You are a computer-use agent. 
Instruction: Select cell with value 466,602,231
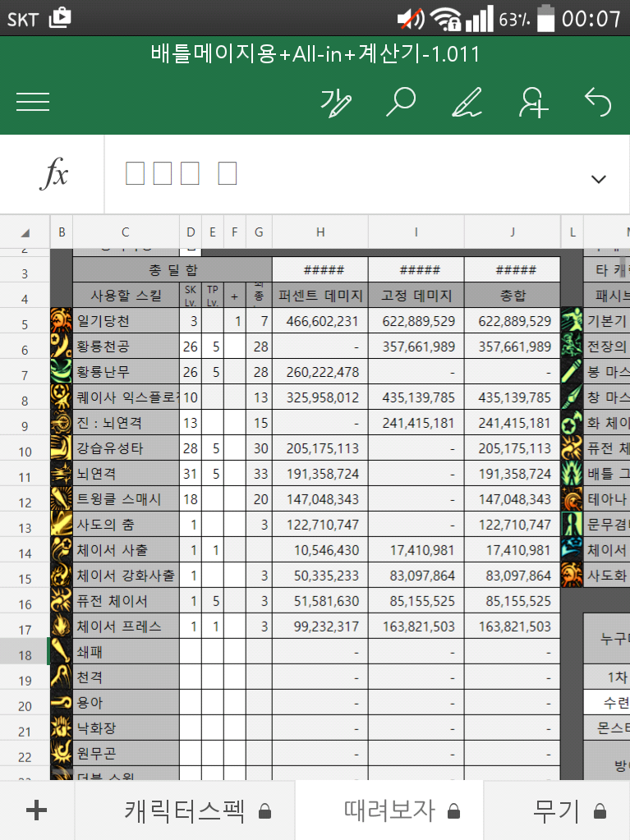tap(320, 321)
